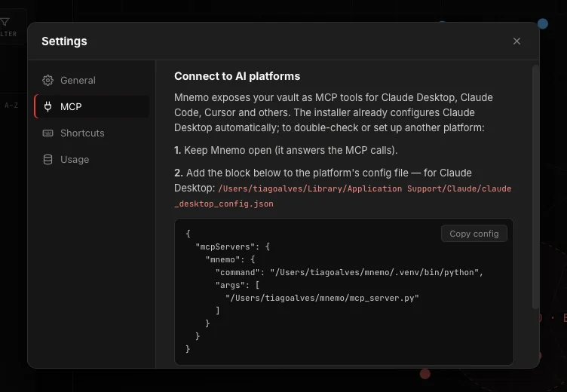
Task: Click the database icon beside Usage
Action: 48,160
